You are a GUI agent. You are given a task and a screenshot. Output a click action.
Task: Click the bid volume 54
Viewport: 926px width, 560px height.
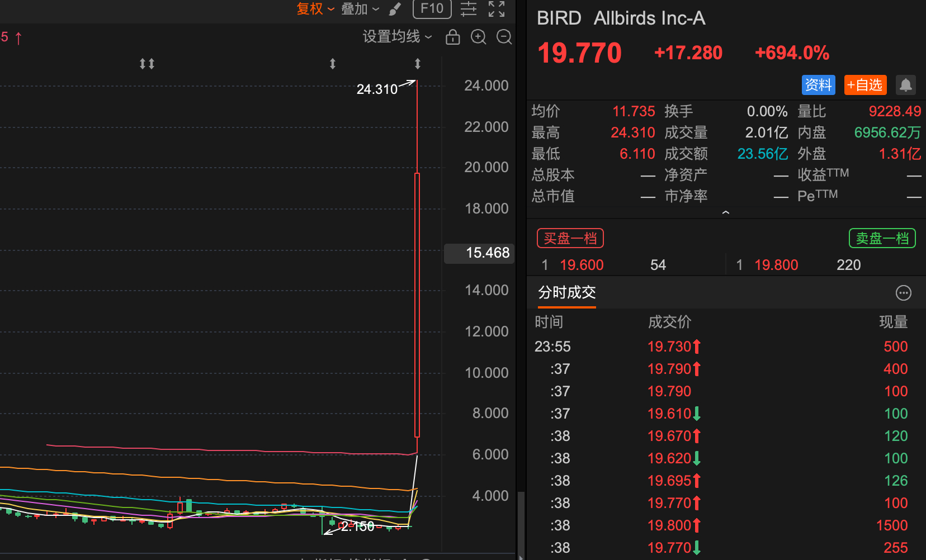[658, 265]
